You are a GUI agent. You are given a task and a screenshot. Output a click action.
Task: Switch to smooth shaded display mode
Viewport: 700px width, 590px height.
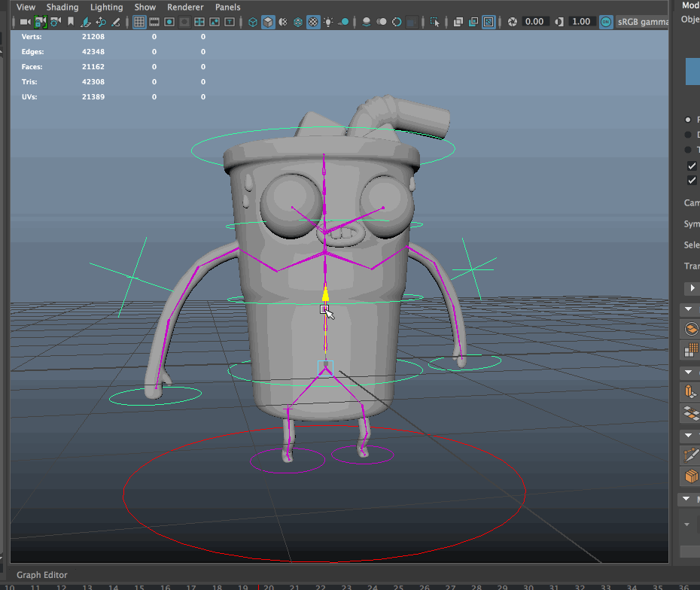click(268, 21)
